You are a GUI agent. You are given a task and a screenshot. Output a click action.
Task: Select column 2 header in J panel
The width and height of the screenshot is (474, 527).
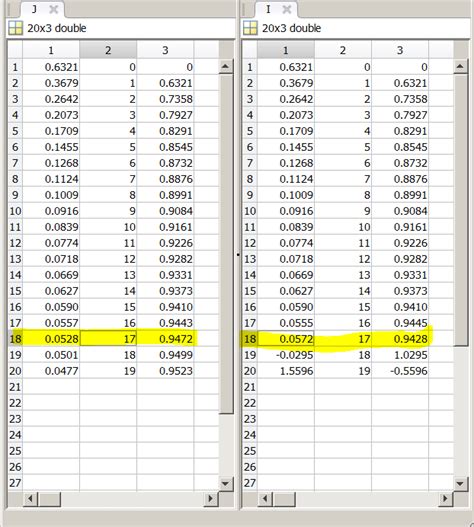(108, 50)
